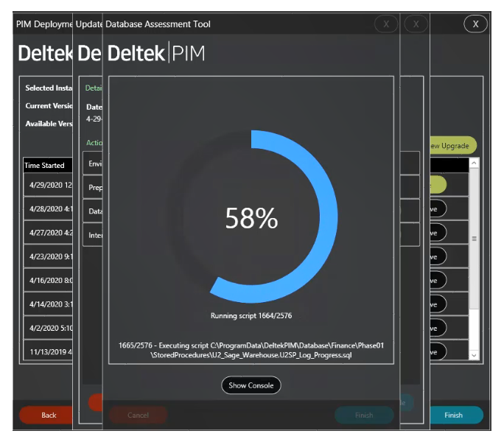Image resolution: width=504 pixels, height=442 pixels.
Task: Click Actions heading in Update window
Action: coord(94,143)
